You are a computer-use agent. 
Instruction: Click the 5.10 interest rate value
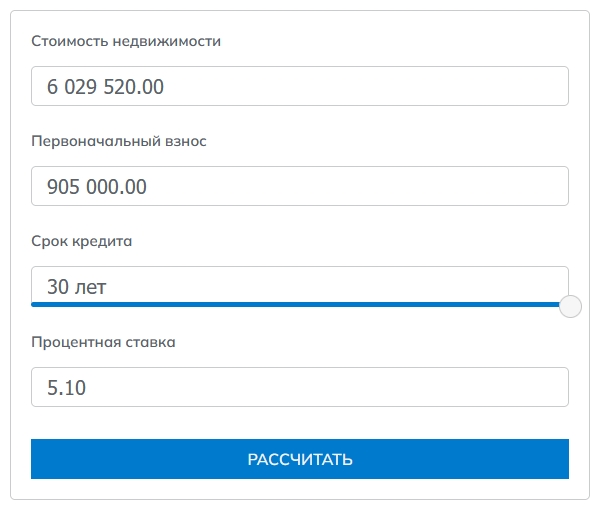66,388
